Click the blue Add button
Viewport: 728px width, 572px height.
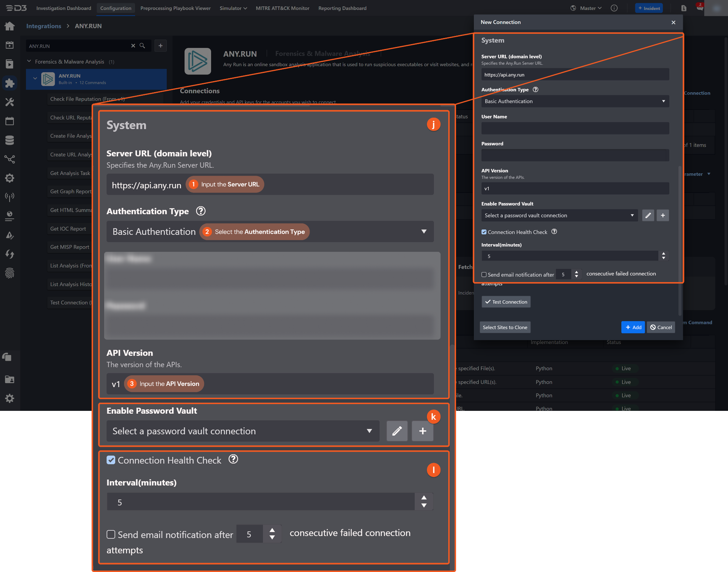[633, 327]
